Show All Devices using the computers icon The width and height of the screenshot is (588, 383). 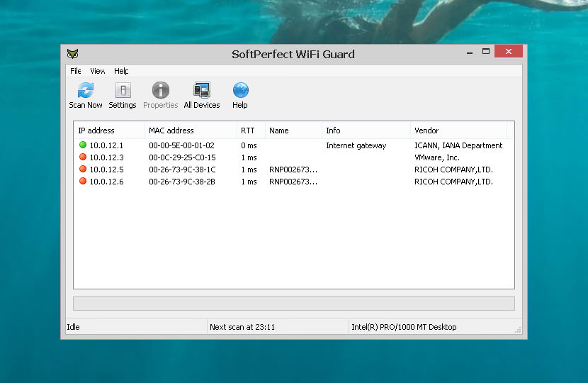[202, 91]
